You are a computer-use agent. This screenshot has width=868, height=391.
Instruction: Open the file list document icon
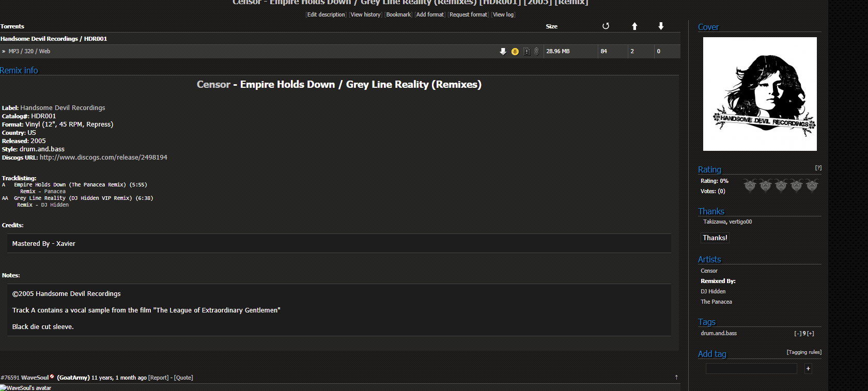[x=526, y=51]
